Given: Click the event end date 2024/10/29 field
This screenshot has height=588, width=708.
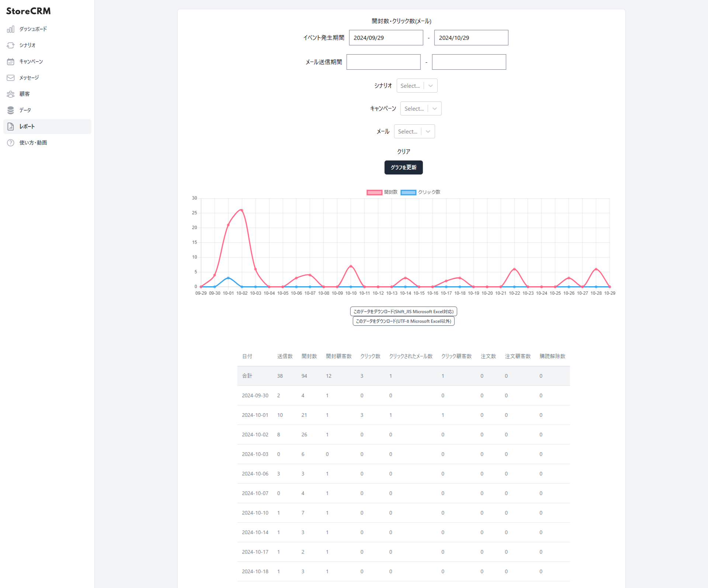Looking at the screenshot, I should point(471,38).
